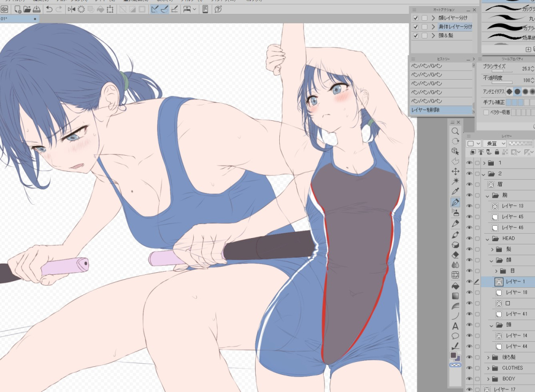Select the 身体レイヤー分け auto action
535x392 pixels.
click(455, 27)
